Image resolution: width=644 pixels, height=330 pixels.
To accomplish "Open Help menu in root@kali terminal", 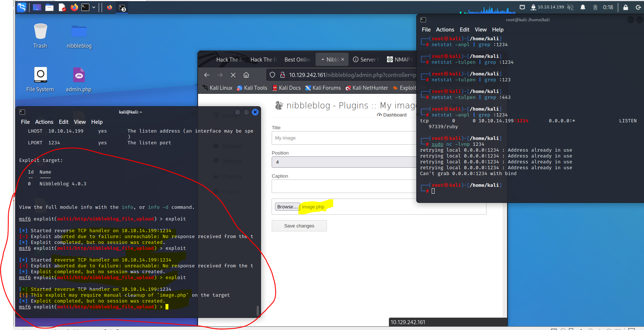I will (x=498, y=30).
